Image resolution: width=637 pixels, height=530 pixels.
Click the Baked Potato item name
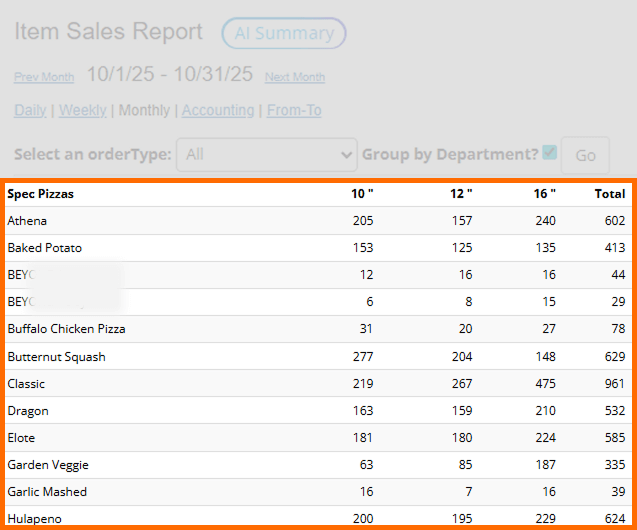tap(44, 248)
